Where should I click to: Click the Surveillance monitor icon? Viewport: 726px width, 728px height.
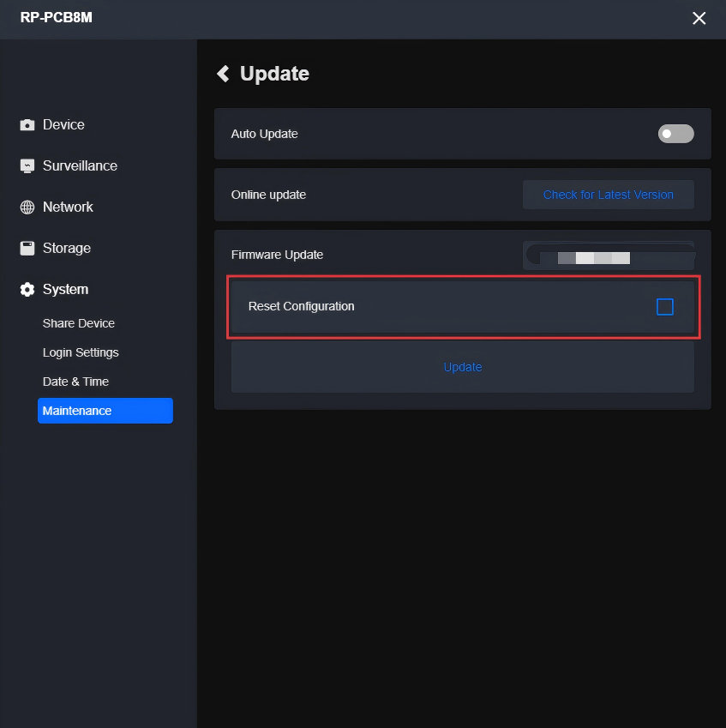tap(27, 166)
